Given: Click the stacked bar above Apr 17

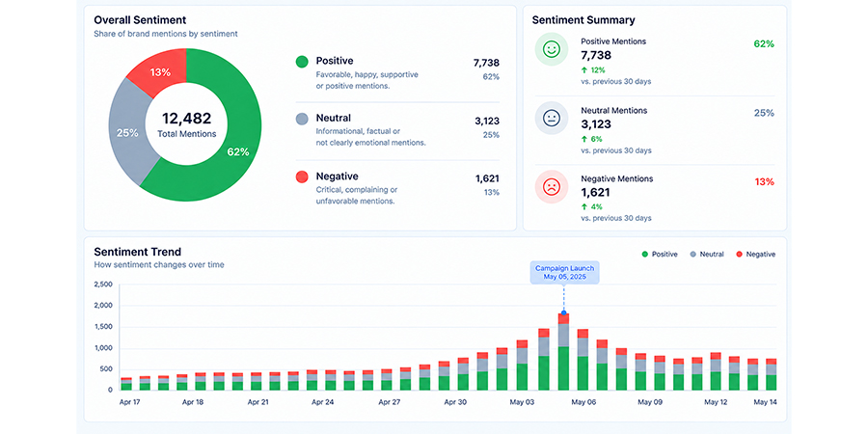Looking at the screenshot, I should [126, 384].
